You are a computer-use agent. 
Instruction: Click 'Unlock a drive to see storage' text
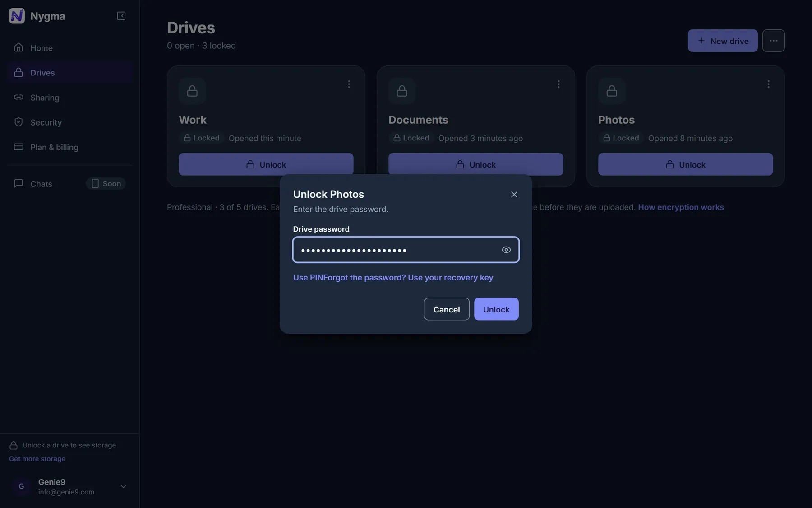[x=69, y=445]
